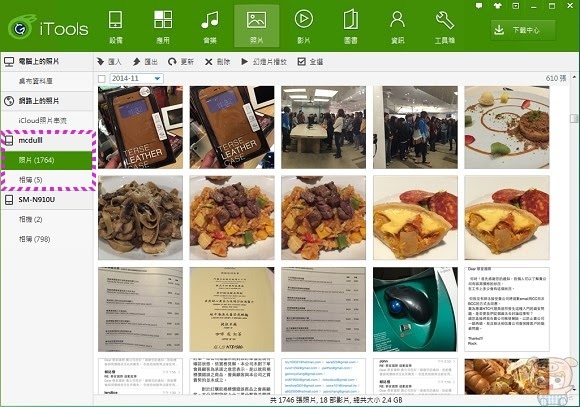Select the yellow menu page thumbnail
Image resolution: width=580 pixels, height=407 pixels.
tap(232, 309)
